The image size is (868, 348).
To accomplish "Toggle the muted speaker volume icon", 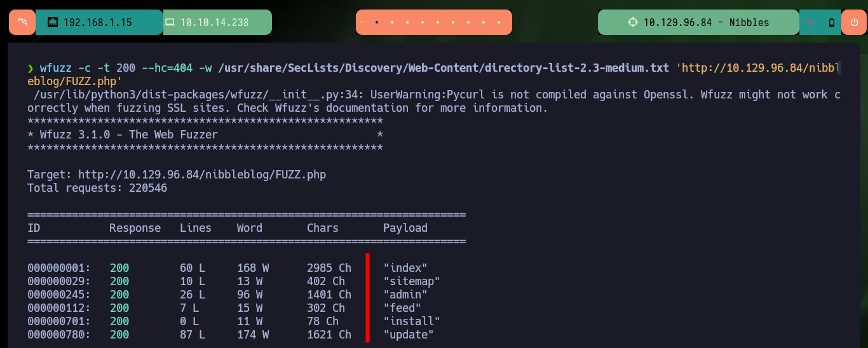I will click(x=811, y=22).
